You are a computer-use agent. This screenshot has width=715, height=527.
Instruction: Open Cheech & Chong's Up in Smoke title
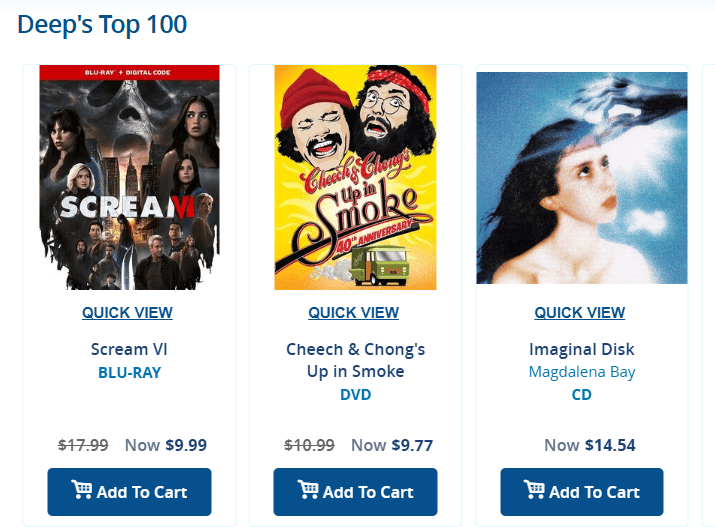[x=355, y=360]
